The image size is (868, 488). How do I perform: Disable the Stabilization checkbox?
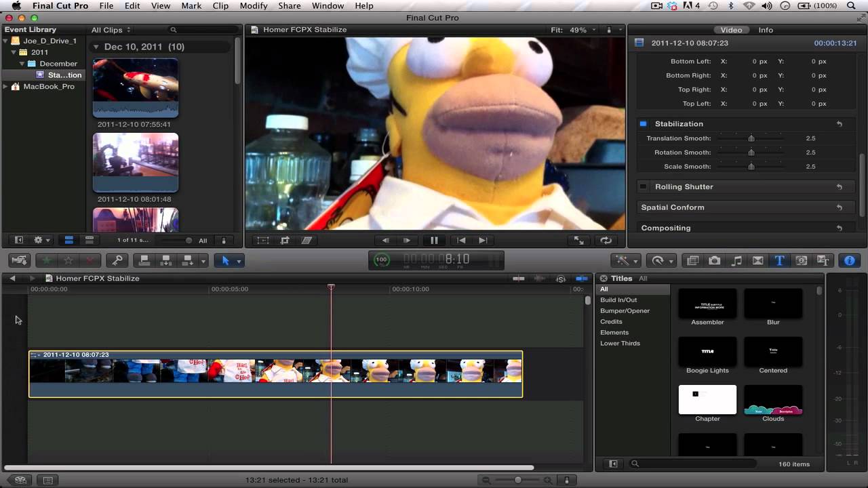pos(643,124)
